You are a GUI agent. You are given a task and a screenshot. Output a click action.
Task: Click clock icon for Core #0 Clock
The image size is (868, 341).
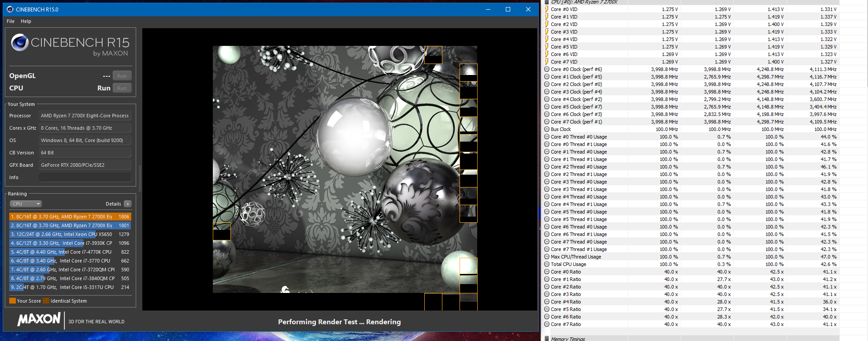point(547,69)
